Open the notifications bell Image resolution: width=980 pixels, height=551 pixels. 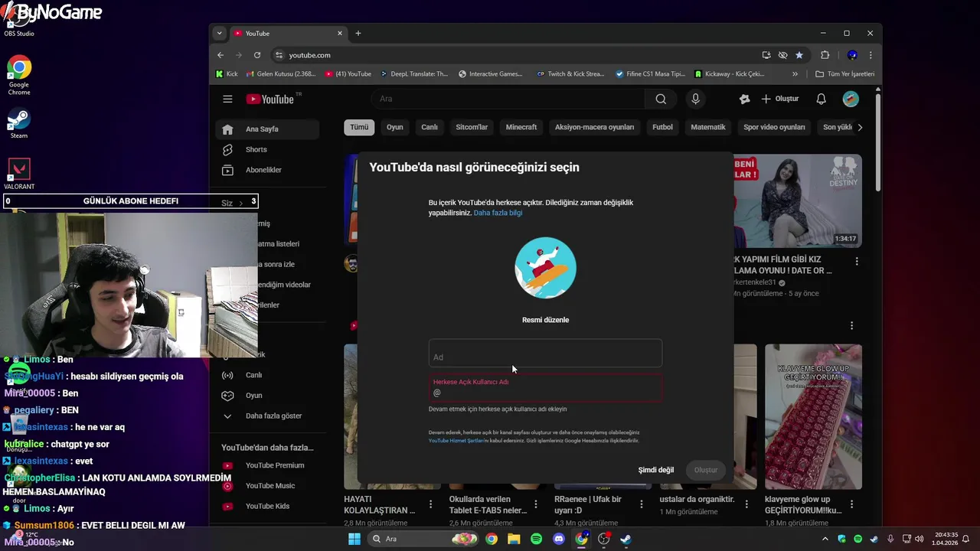[821, 99]
